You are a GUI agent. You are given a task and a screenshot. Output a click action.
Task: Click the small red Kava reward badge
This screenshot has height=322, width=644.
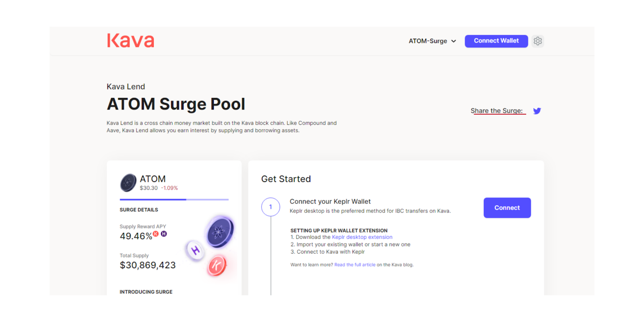tap(156, 234)
